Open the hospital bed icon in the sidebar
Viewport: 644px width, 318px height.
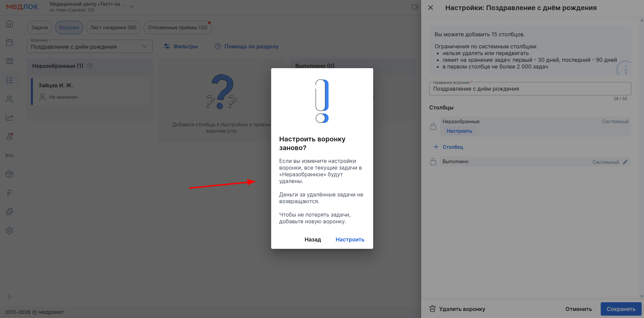pyautogui.click(x=9, y=155)
